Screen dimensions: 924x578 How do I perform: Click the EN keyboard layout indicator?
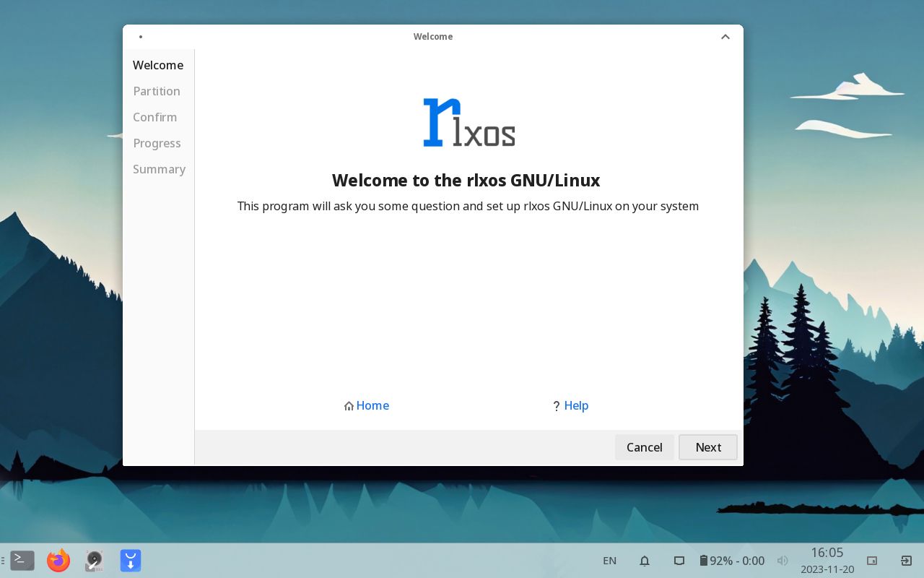609,561
